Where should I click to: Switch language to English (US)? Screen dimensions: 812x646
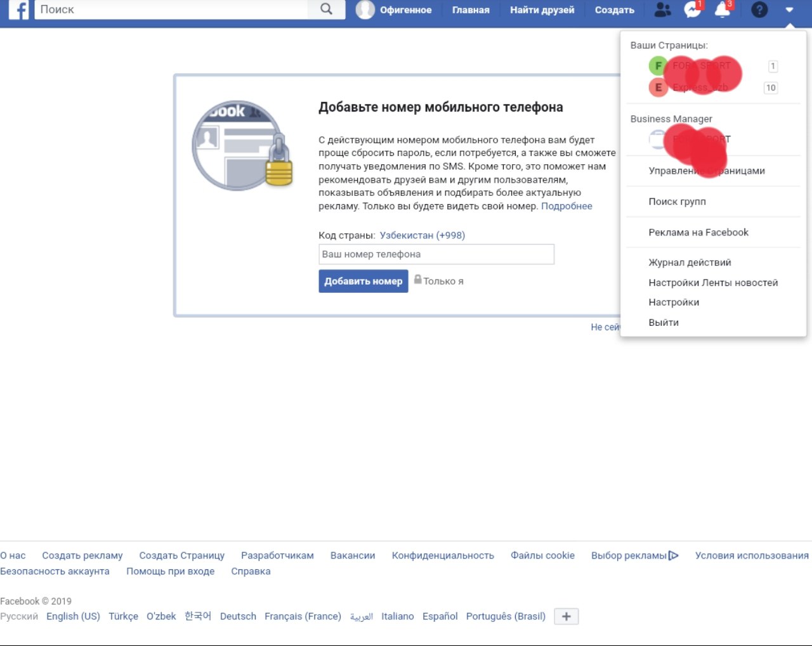73,616
